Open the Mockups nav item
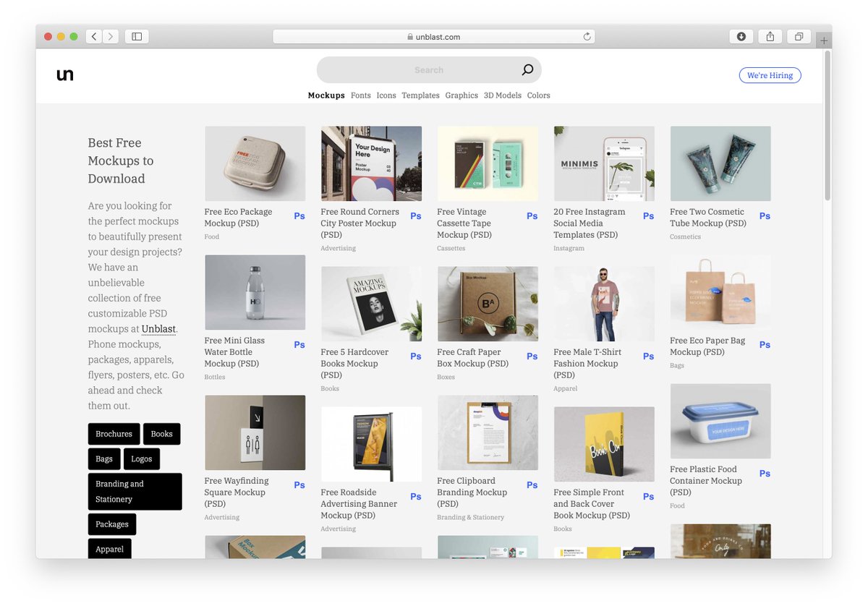Image resolution: width=868 pixels, height=606 pixels. pos(326,95)
